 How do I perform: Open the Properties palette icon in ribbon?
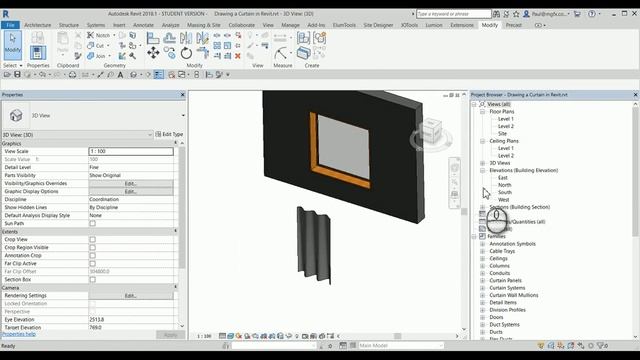(38, 52)
